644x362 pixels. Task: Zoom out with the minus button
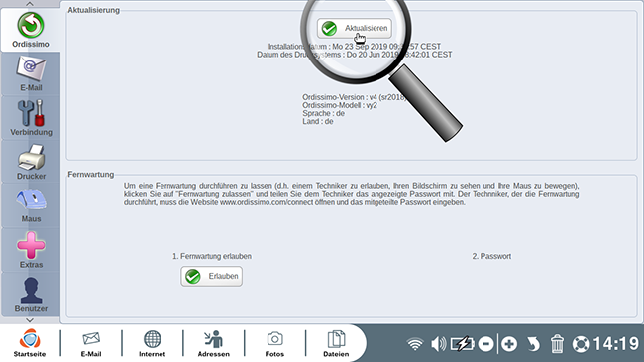[485, 344]
